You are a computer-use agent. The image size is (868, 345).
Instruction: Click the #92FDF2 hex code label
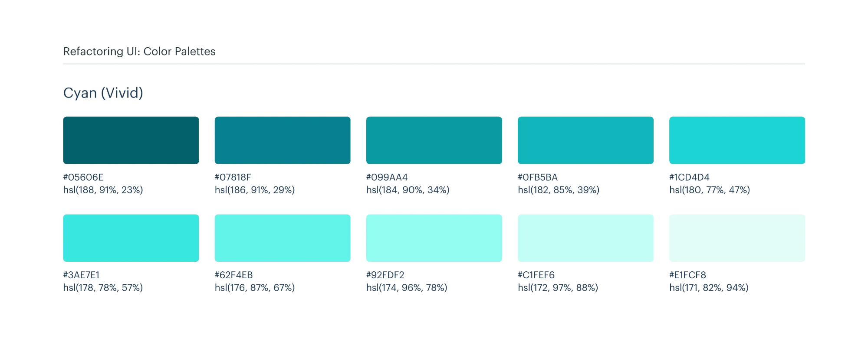click(385, 275)
